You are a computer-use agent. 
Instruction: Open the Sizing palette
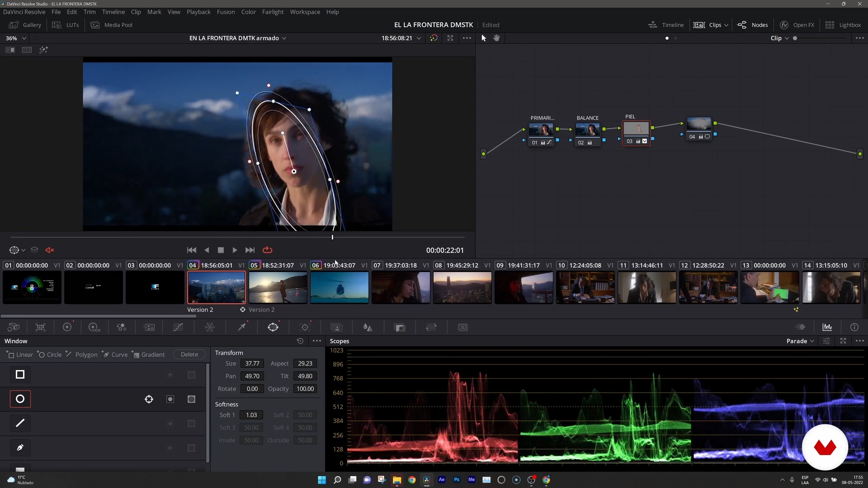[x=431, y=327]
